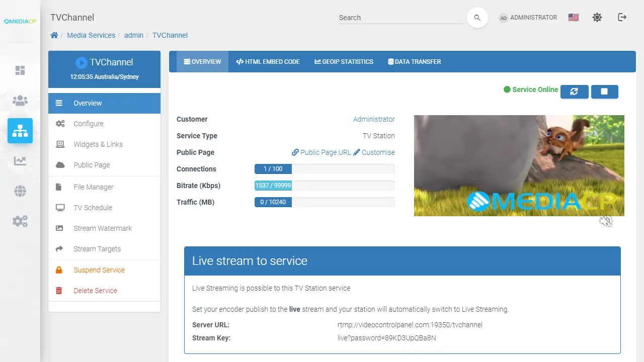This screenshot has height=362, width=644.
Task: Open Public Page in the service menu
Action: (104, 165)
